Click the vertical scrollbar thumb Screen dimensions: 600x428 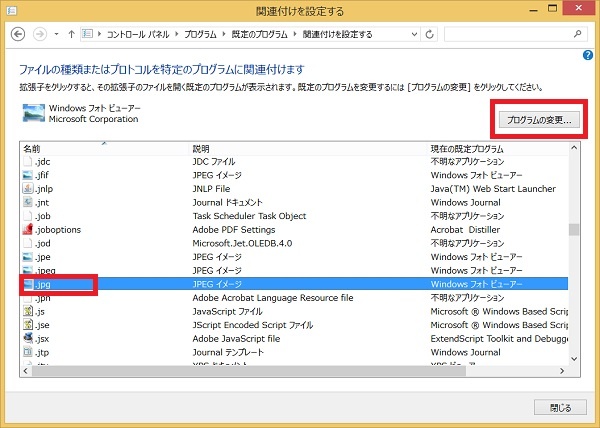click(x=574, y=230)
